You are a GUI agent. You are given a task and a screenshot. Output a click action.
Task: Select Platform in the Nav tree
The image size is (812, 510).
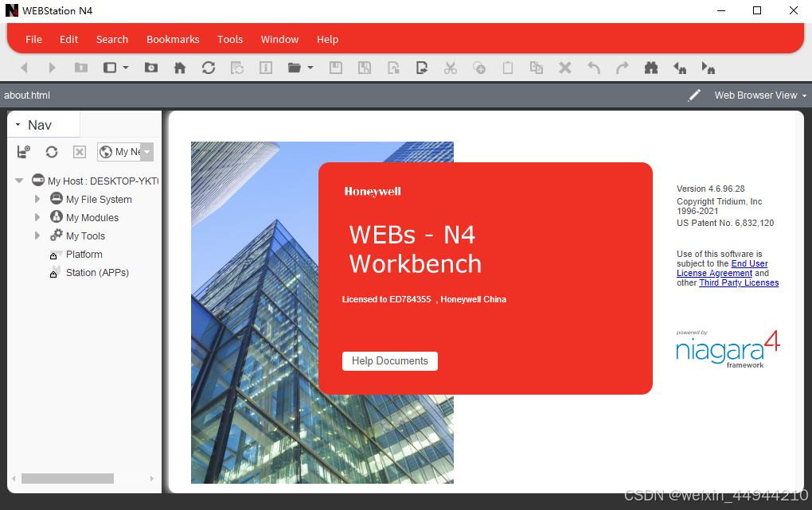76,255
